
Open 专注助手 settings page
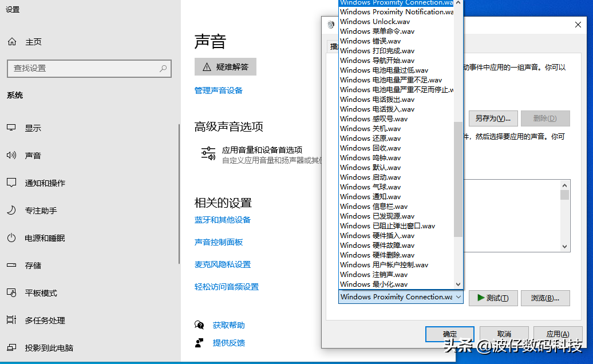tap(41, 211)
